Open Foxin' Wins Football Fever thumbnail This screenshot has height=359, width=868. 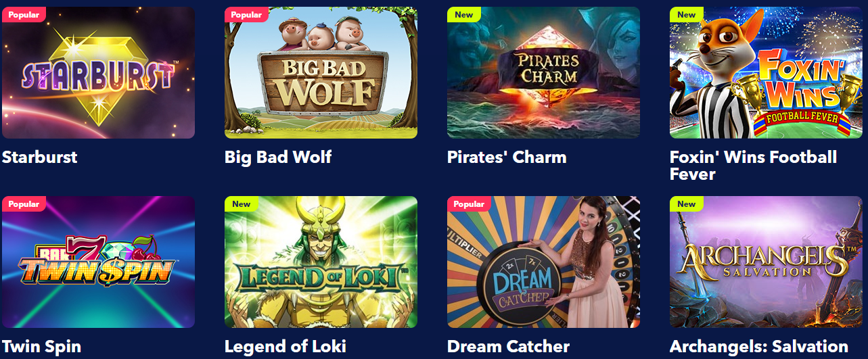[766, 72]
